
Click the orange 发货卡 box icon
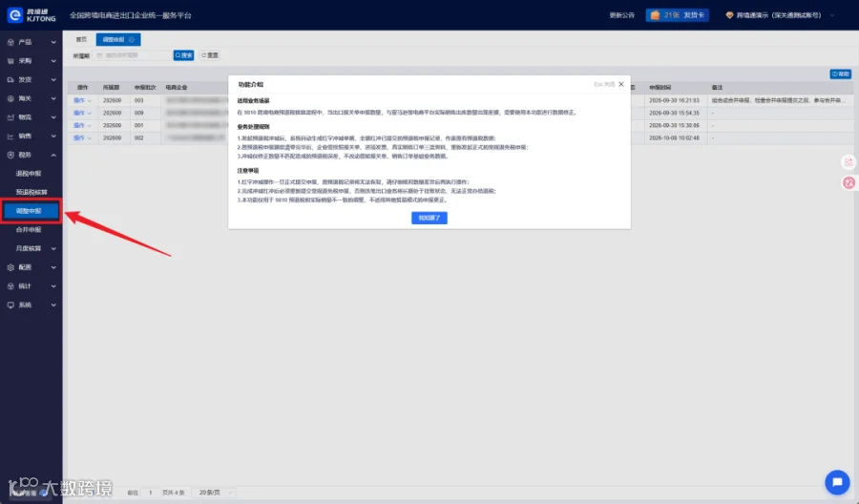(655, 15)
